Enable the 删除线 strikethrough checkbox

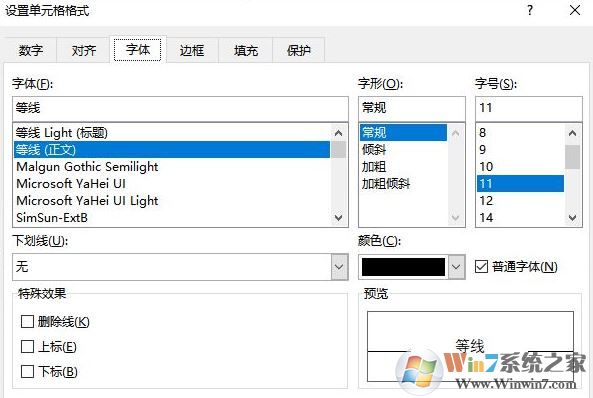(x=27, y=322)
